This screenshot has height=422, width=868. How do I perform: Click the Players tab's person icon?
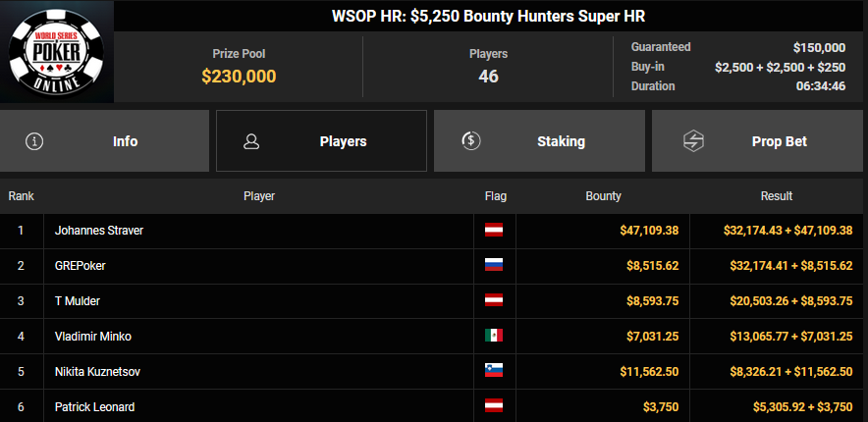pyautogui.click(x=251, y=141)
